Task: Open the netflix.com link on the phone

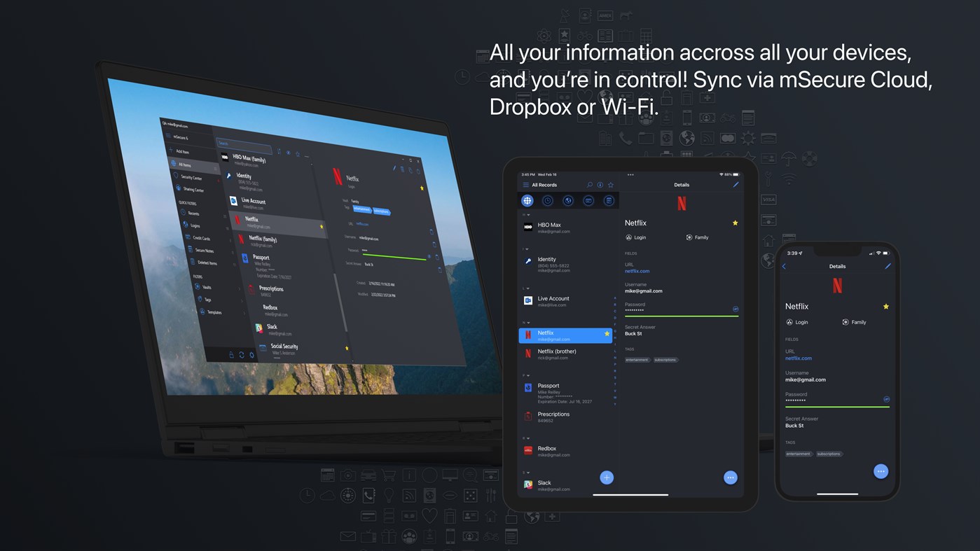Action: (799, 358)
